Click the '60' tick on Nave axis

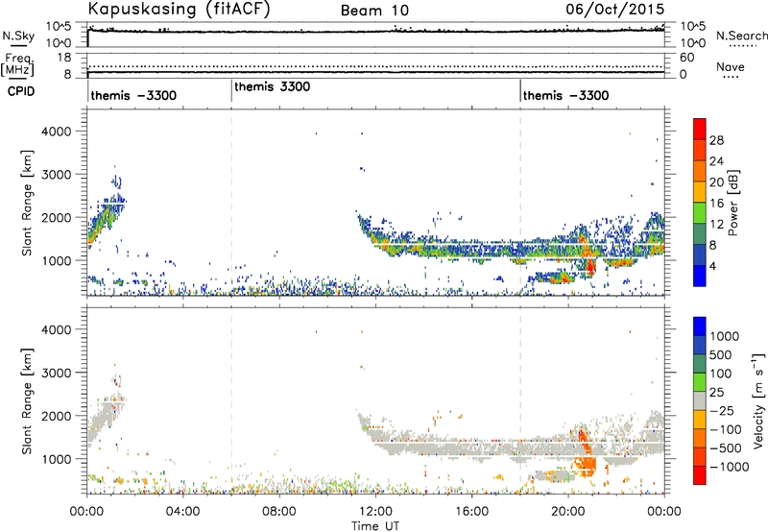coord(687,58)
